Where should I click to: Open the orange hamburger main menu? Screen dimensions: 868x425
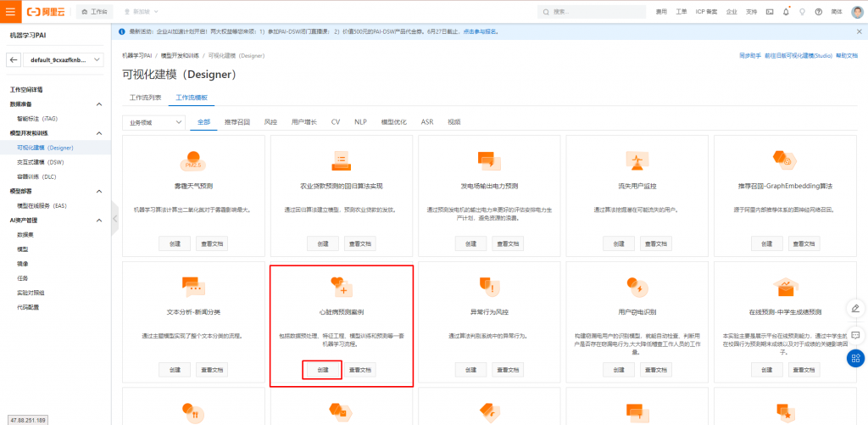10,11
